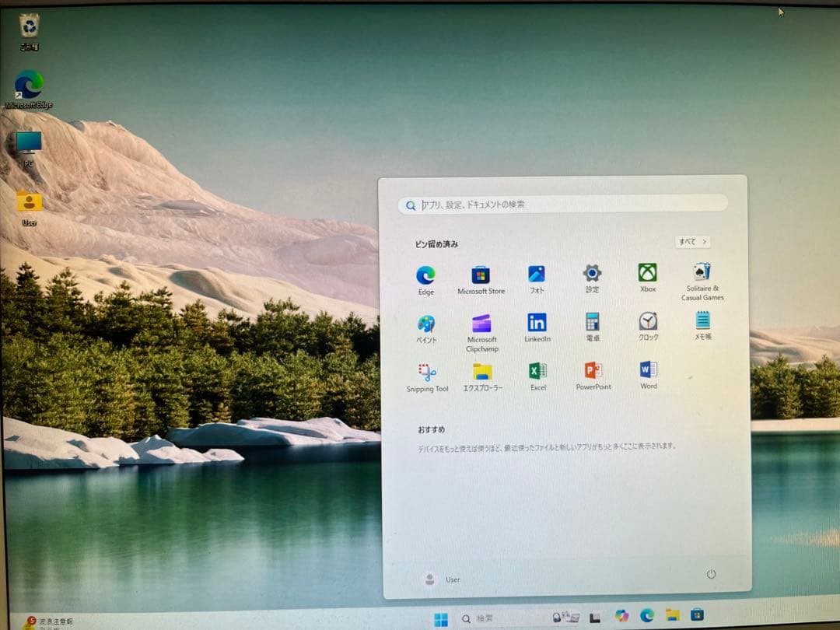Launch Snipping Tool
Viewport: 840px width, 630px height.
[x=426, y=373]
